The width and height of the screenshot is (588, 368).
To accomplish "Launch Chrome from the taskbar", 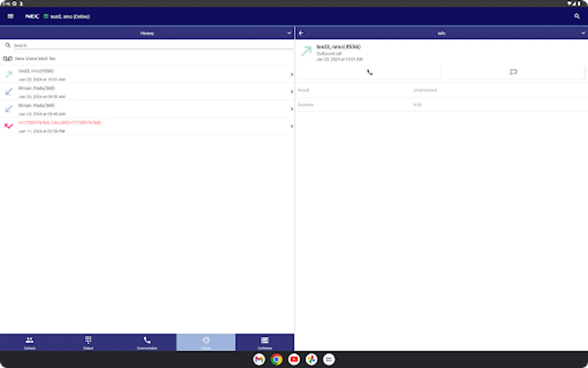I will pyautogui.click(x=277, y=359).
